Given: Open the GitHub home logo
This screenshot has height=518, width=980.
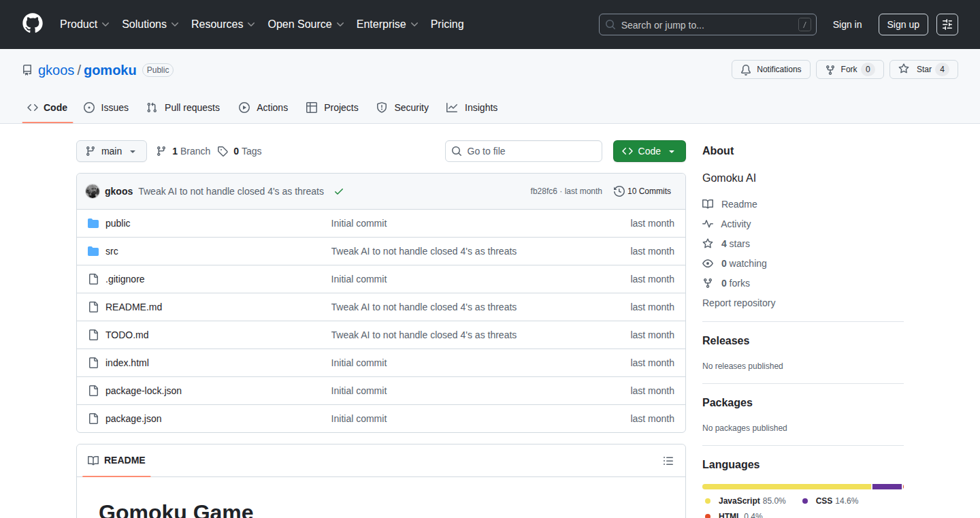Looking at the screenshot, I should point(33,24).
